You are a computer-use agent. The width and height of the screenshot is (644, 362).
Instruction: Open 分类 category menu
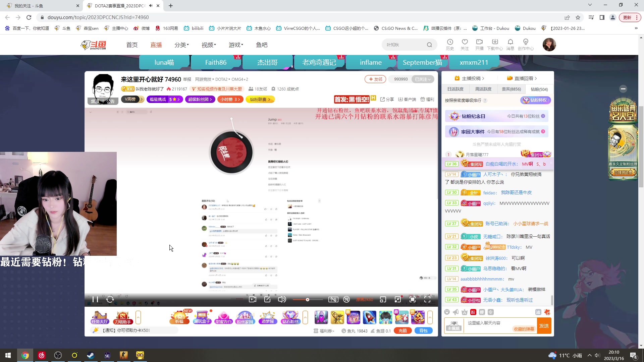181,45
